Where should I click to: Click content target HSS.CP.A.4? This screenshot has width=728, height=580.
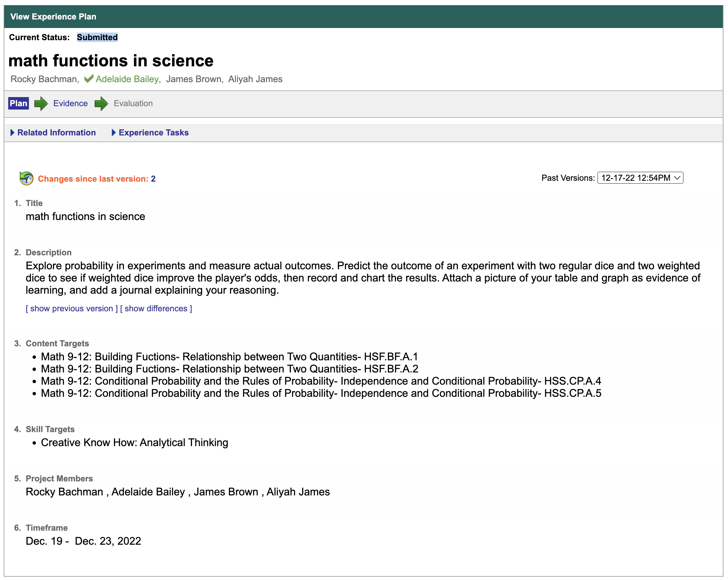click(321, 381)
